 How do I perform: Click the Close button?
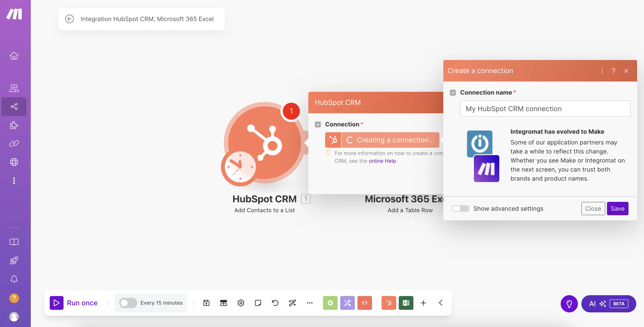(x=593, y=208)
